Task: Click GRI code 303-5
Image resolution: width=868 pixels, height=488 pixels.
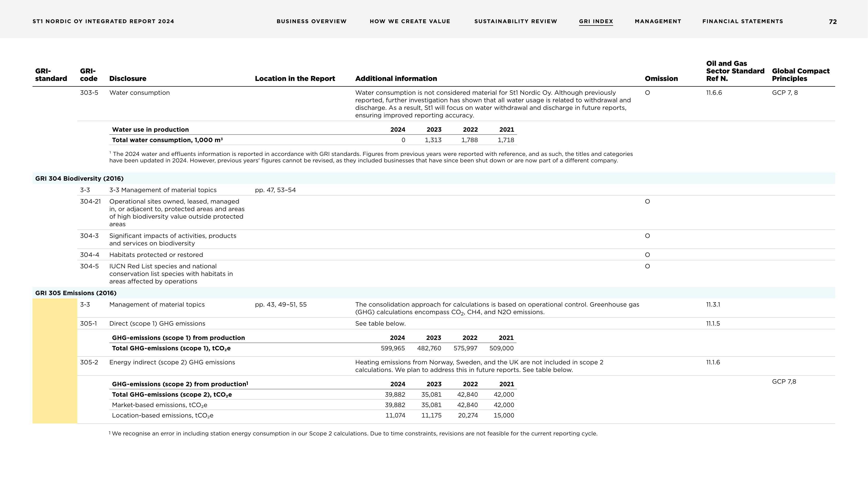Action: tap(89, 93)
